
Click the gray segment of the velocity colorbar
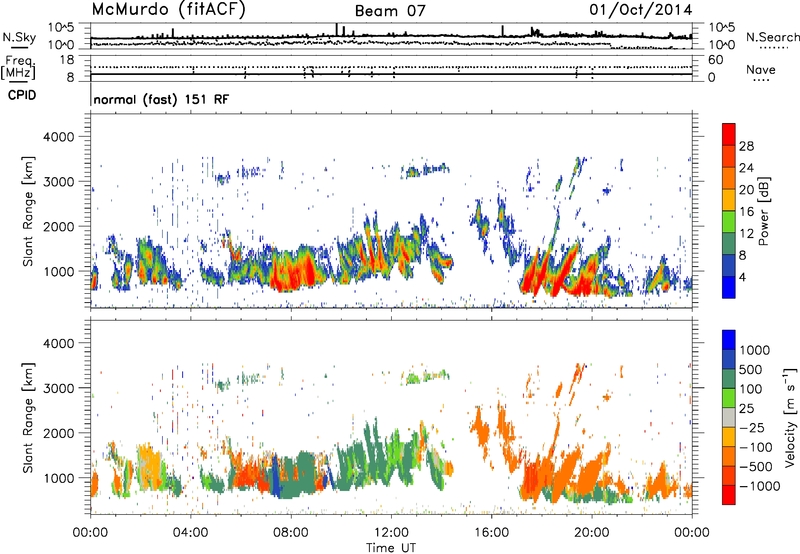click(x=729, y=418)
